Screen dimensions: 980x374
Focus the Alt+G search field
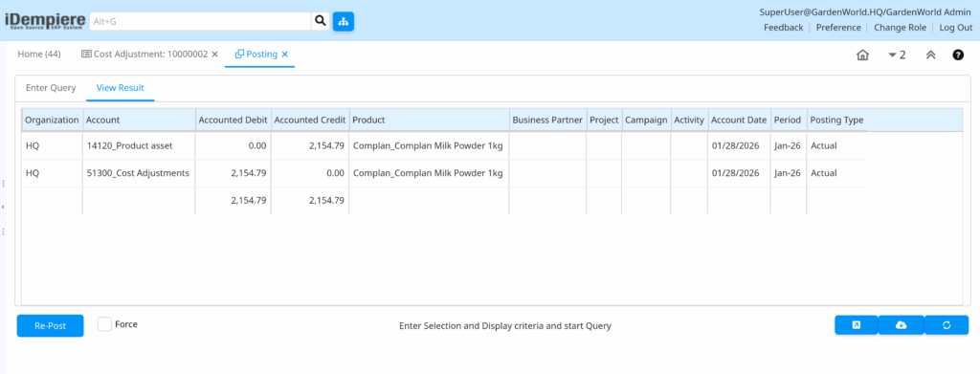pos(200,21)
